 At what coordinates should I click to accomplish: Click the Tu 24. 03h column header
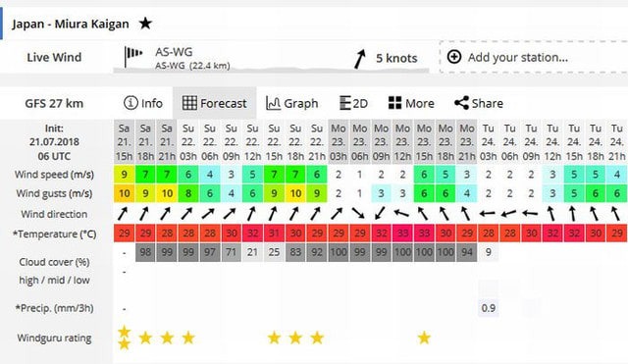[489, 142]
